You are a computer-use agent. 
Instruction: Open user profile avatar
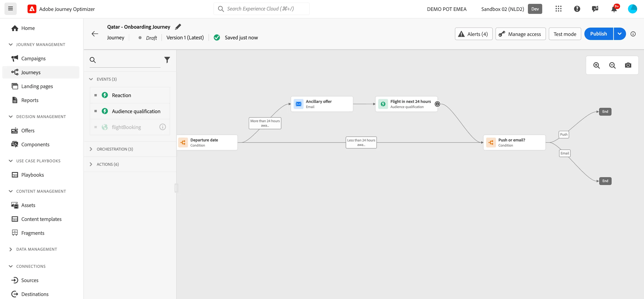tap(632, 9)
